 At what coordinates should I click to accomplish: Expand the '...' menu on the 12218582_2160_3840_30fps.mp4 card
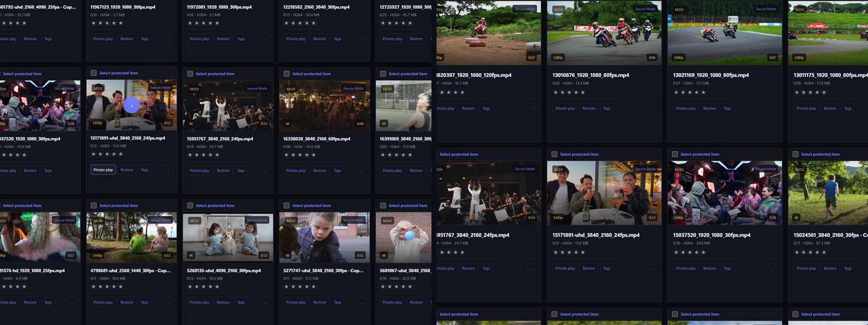[x=361, y=39]
